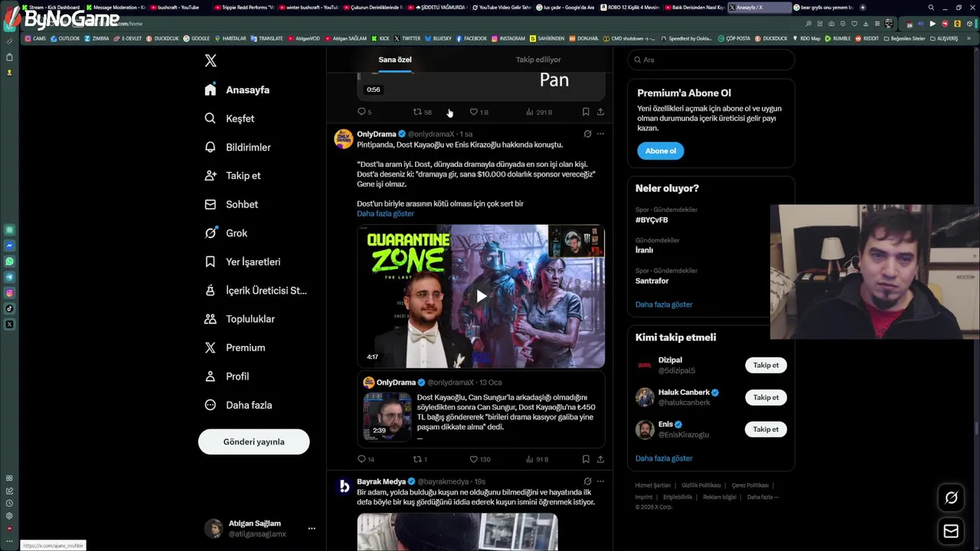Open the Santrafor trending topic
The height and width of the screenshot is (551, 980).
(x=652, y=281)
